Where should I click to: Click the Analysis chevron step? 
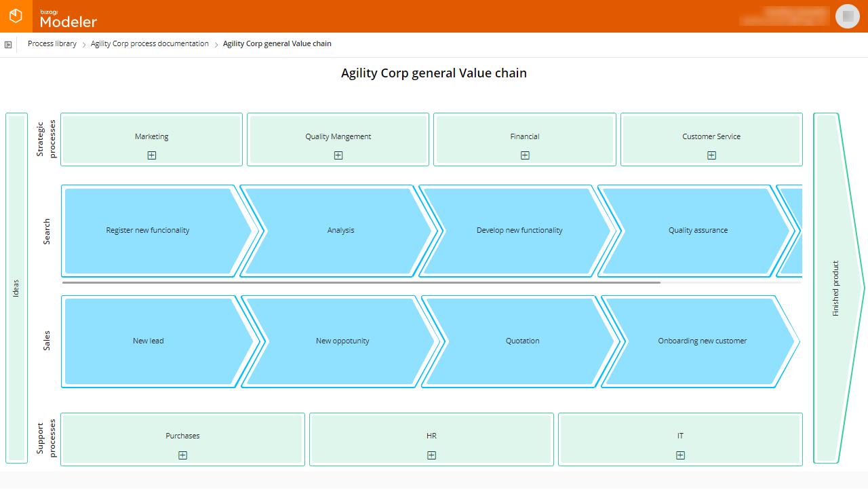(x=340, y=231)
